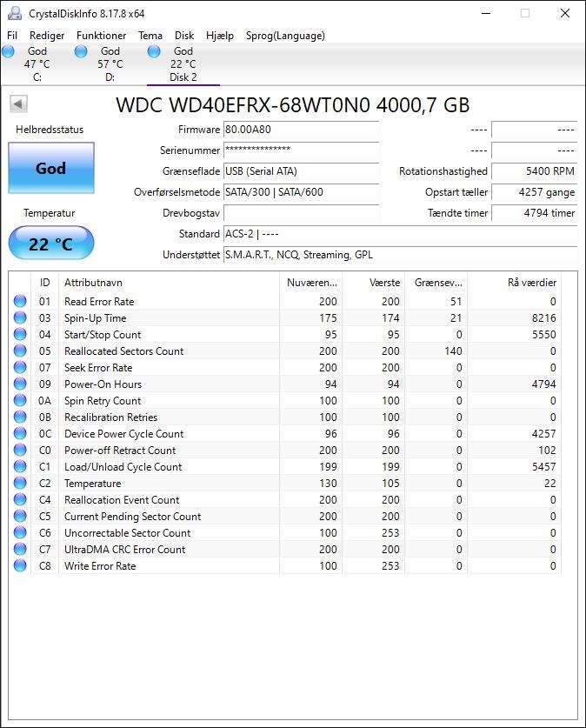Open the Tema menu
This screenshot has width=586, height=728.
click(150, 36)
